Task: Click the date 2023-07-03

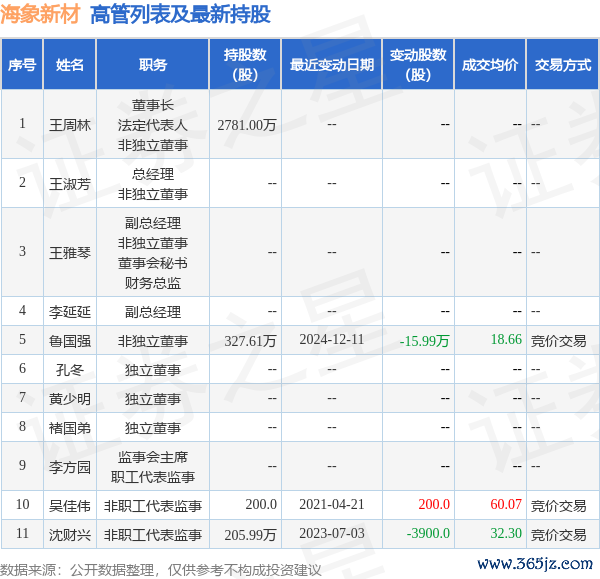Action: click(332, 533)
